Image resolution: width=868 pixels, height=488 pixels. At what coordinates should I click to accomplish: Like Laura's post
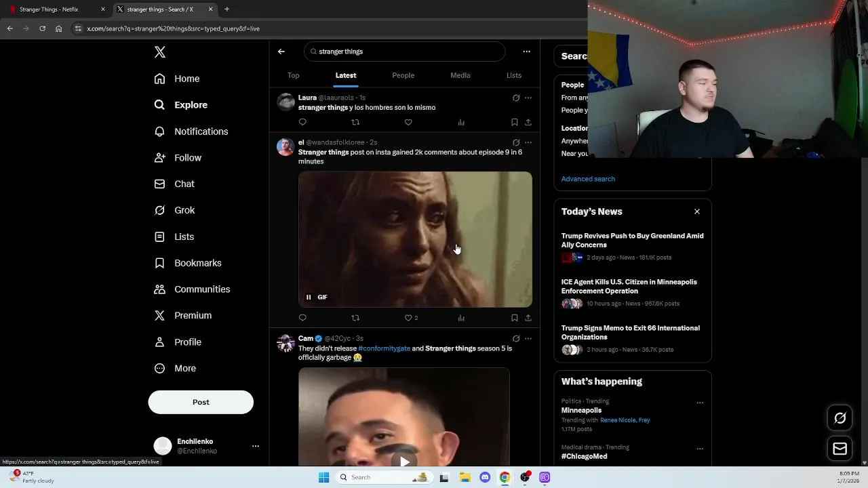click(x=408, y=123)
